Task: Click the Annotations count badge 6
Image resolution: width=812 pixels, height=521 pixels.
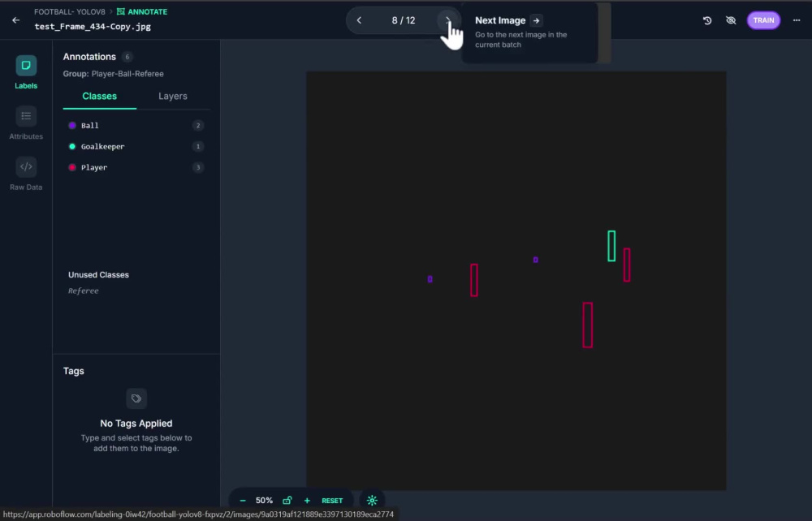Action: coord(127,57)
